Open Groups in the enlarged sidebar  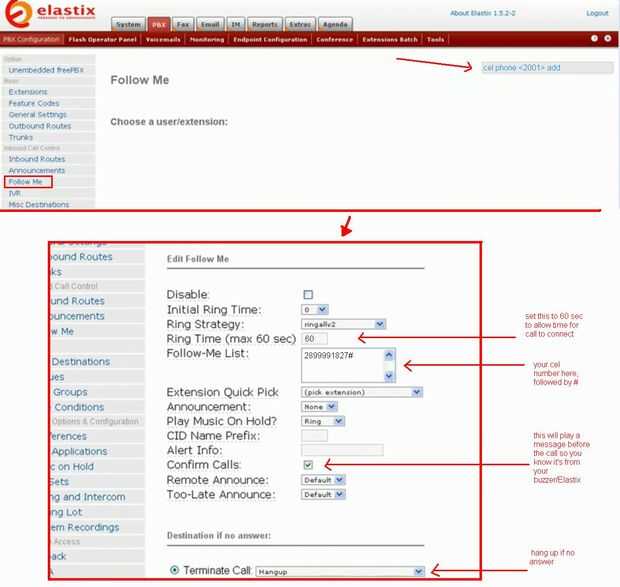(x=70, y=392)
